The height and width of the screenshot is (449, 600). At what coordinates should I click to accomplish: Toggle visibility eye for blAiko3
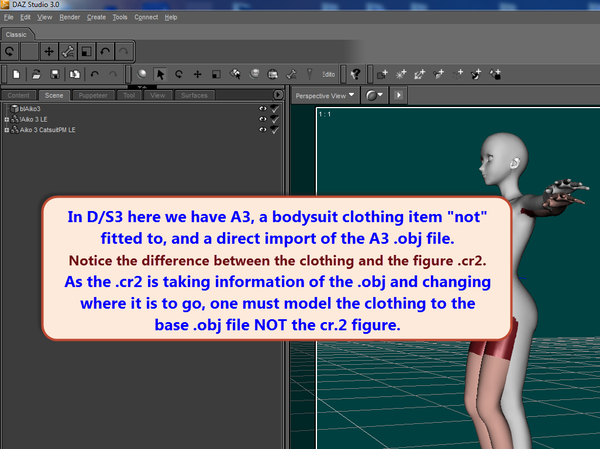point(262,109)
